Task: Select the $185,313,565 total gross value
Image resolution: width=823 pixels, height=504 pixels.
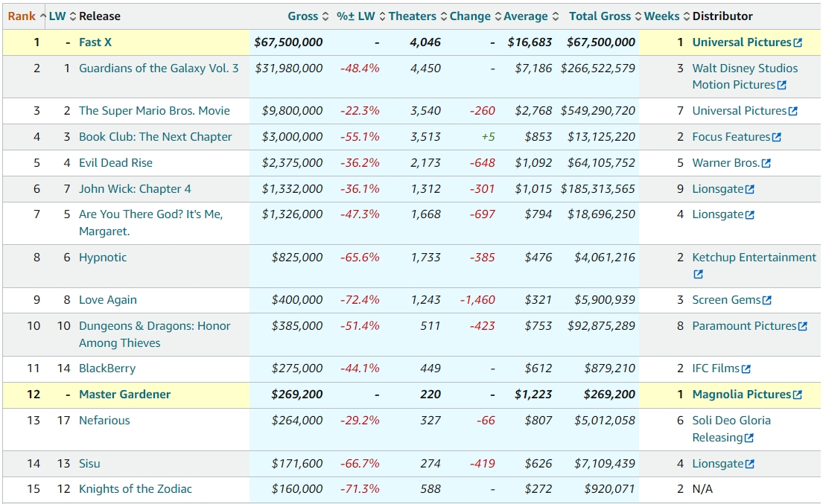Action: pyautogui.click(x=598, y=189)
